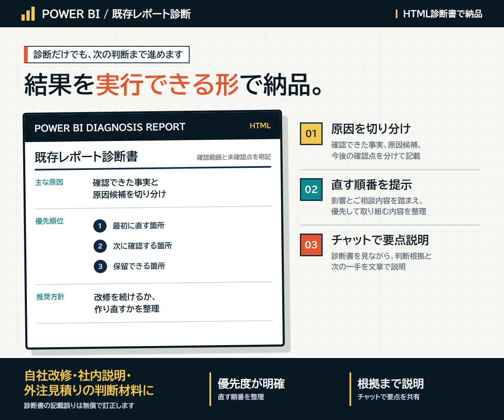504x420 pixels.
Task: Click the 優先度が明確 footer heading
Action: (x=251, y=384)
